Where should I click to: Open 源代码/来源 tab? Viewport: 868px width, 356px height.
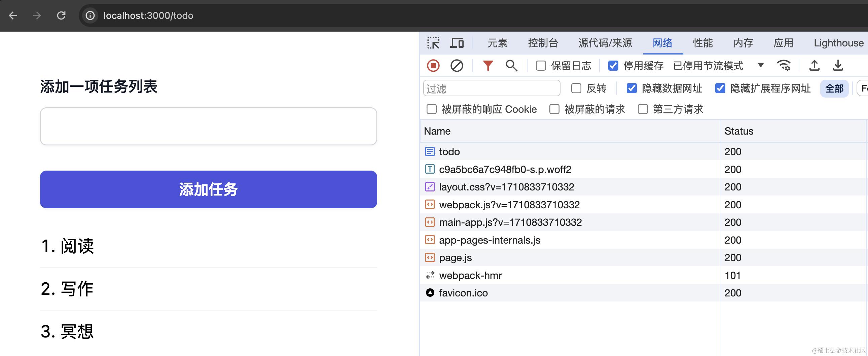605,43
